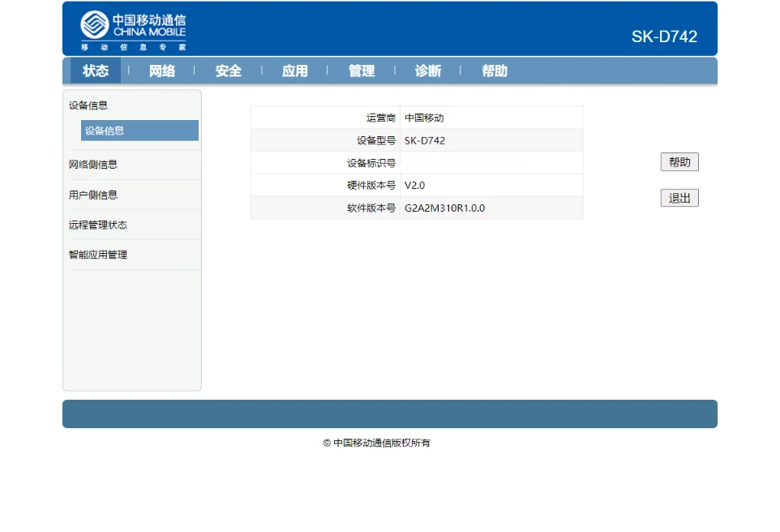Open the 管理 tab
Screen dimensions: 780x532
click(362, 71)
